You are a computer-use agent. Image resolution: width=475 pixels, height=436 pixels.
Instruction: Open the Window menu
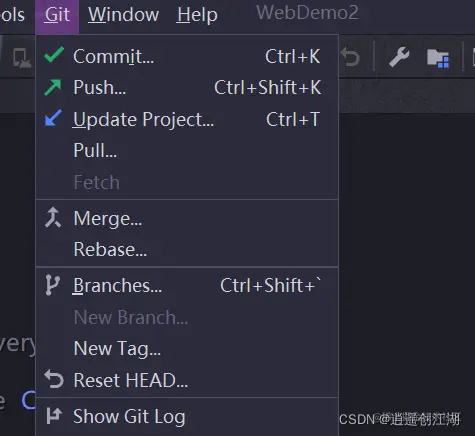pyautogui.click(x=123, y=15)
